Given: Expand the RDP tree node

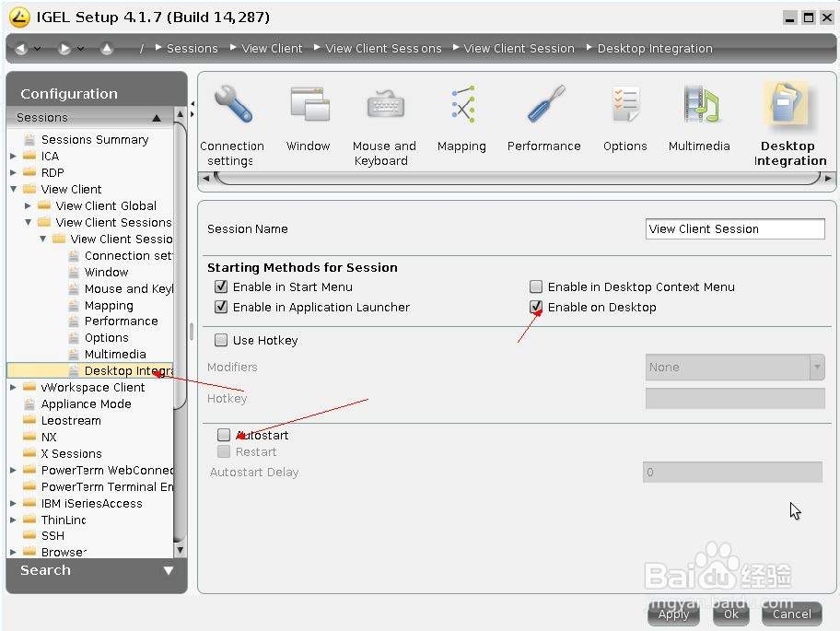Looking at the screenshot, I should tap(14, 172).
